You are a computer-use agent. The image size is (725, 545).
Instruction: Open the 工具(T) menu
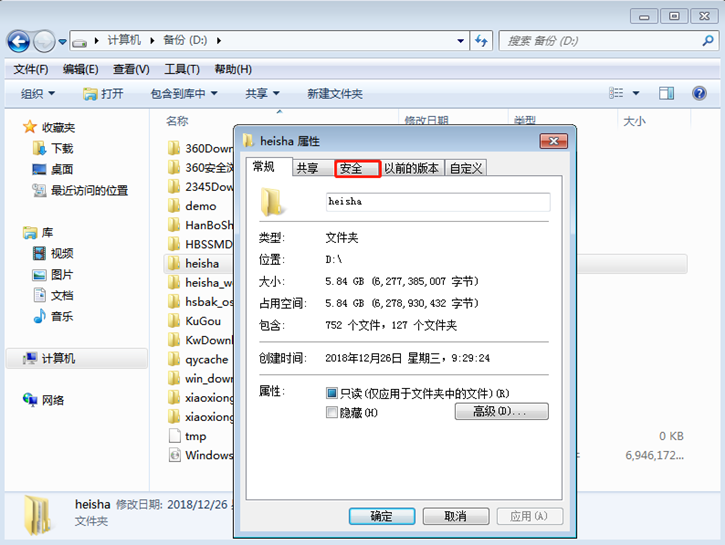tap(182, 69)
